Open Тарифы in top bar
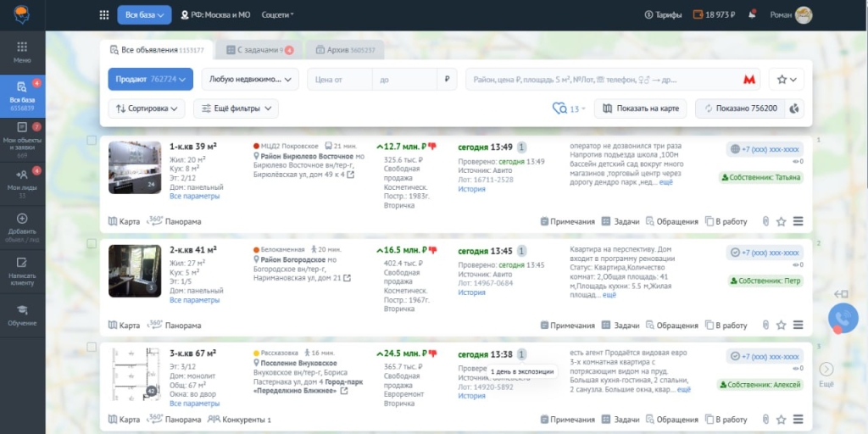The height and width of the screenshot is (434, 868). [663, 15]
